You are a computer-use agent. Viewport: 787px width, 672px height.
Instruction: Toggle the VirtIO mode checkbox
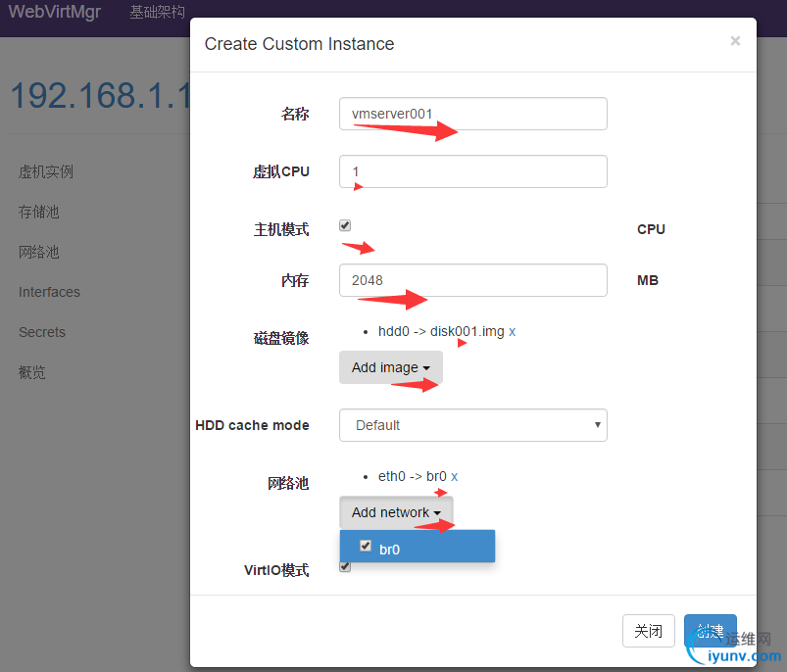(345, 566)
